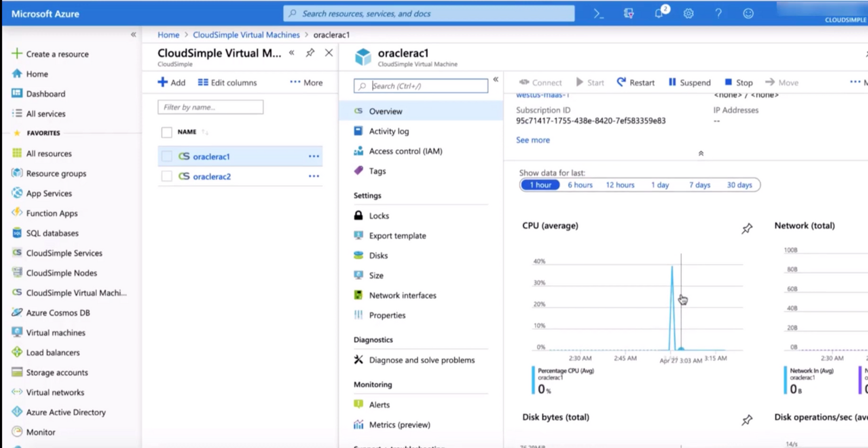Click the Restart VM toolbar icon

(x=621, y=82)
